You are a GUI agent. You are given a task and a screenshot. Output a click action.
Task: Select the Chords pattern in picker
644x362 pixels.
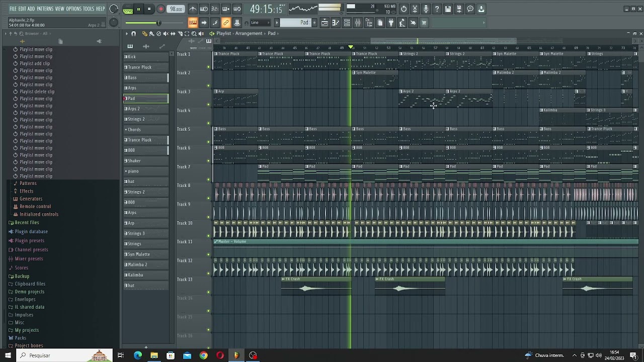pos(146,130)
